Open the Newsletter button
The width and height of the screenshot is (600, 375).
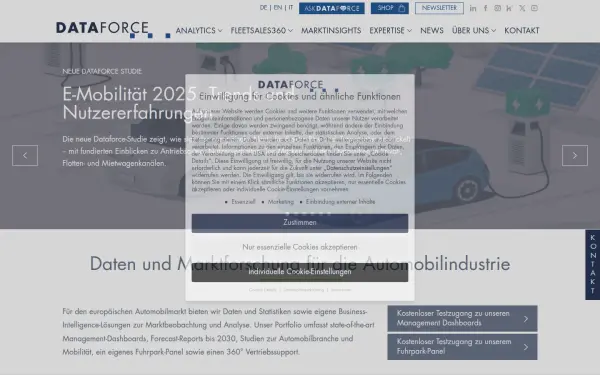(x=439, y=8)
